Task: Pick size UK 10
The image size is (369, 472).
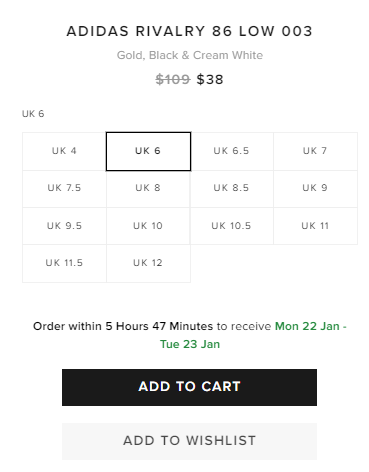Action: pyautogui.click(x=148, y=226)
